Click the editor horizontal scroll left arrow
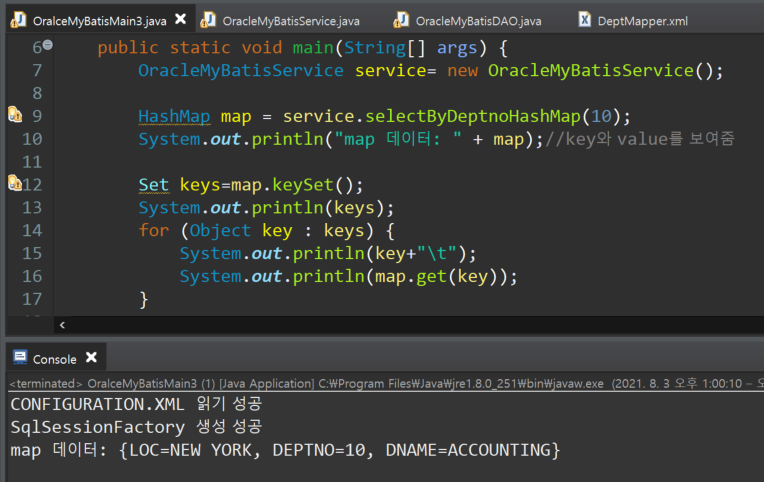Image resolution: width=764 pixels, height=482 pixels. (62, 325)
